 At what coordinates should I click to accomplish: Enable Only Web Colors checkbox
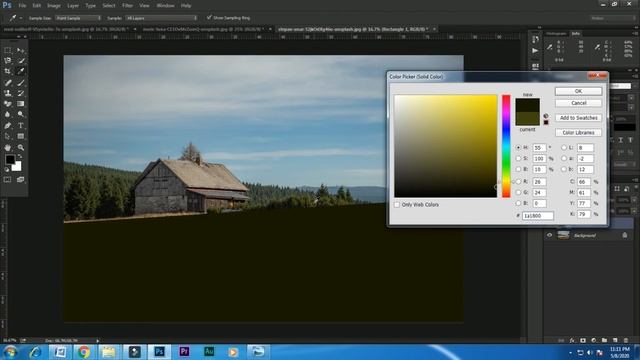point(397,204)
